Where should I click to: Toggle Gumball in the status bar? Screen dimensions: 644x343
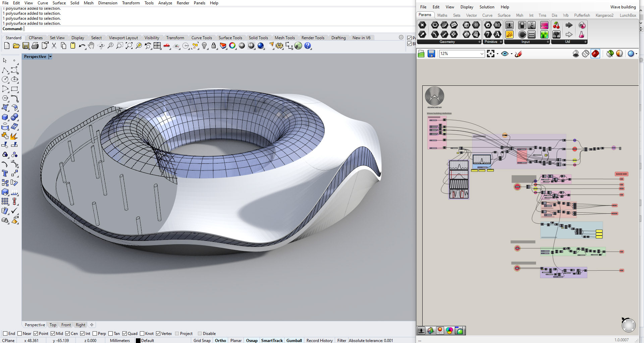pos(294,340)
